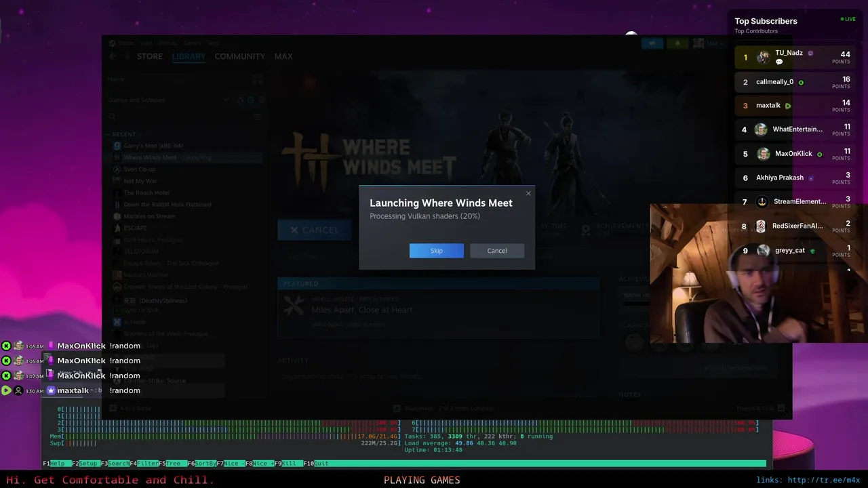Open the MAX profile tab
The image size is (868, 488).
tap(283, 56)
